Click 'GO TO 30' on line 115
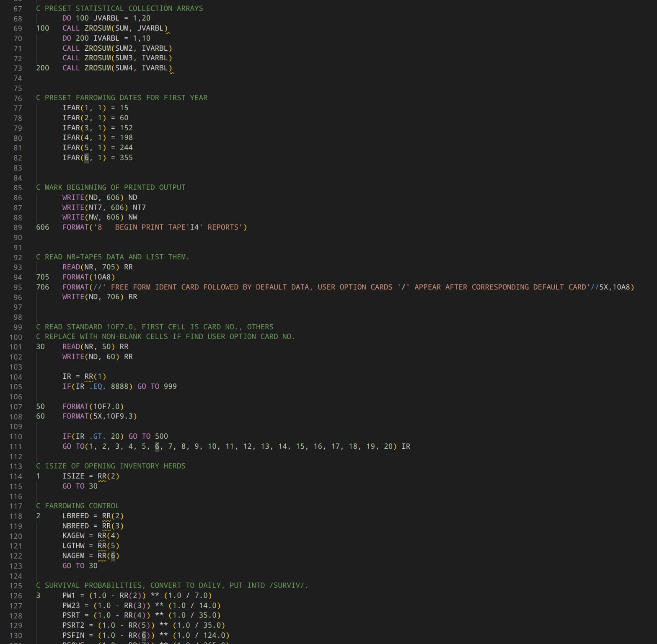 (x=80, y=486)
